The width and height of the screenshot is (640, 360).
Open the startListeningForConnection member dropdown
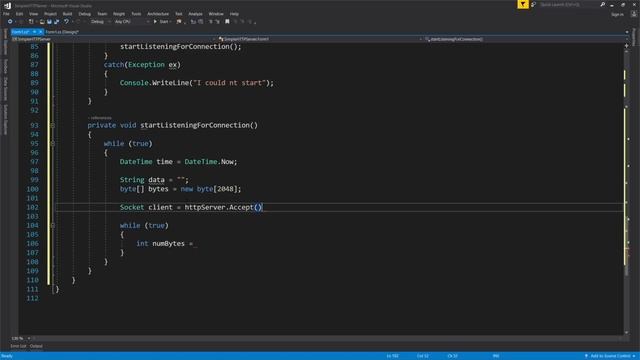click(x=526, y=39)
